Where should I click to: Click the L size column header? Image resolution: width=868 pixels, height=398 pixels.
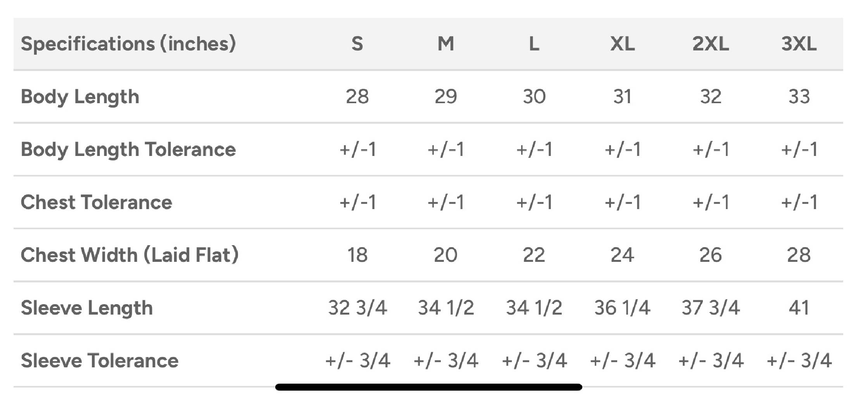pos(534,43)
